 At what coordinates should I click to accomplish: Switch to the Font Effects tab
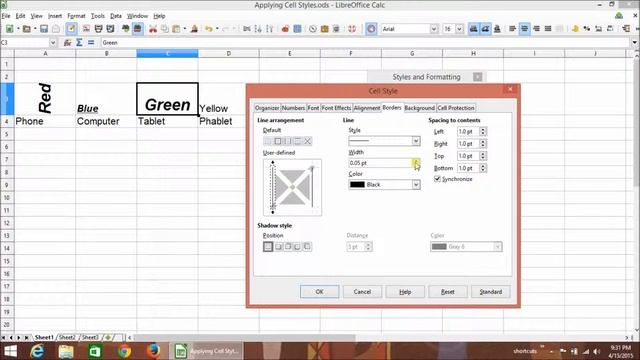coord(336,108)
